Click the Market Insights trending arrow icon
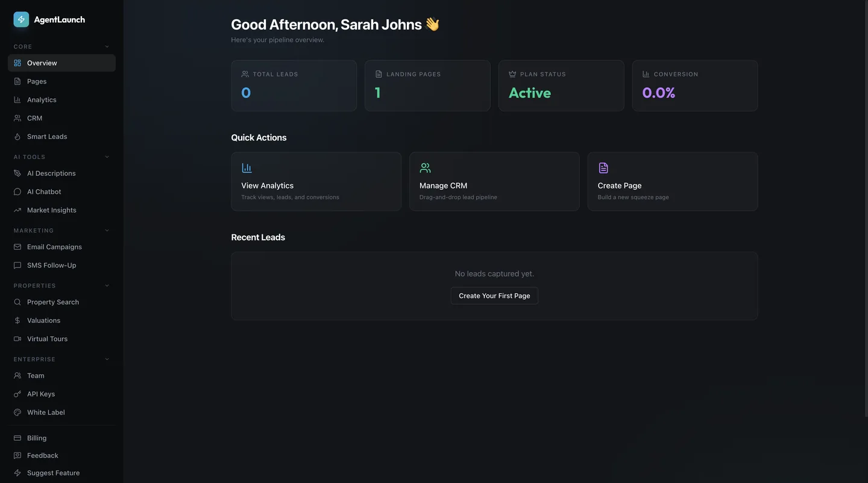The image size is (868, 483). (17, 210)
